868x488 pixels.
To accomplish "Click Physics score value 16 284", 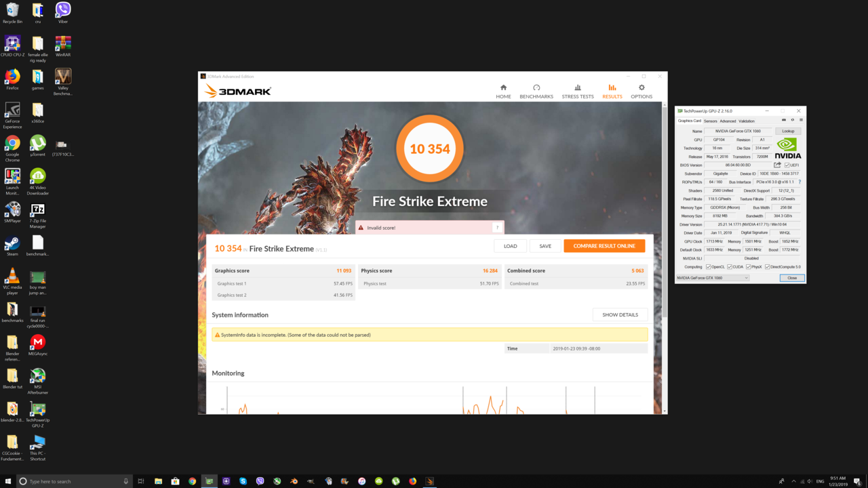I will coord(490,270).
